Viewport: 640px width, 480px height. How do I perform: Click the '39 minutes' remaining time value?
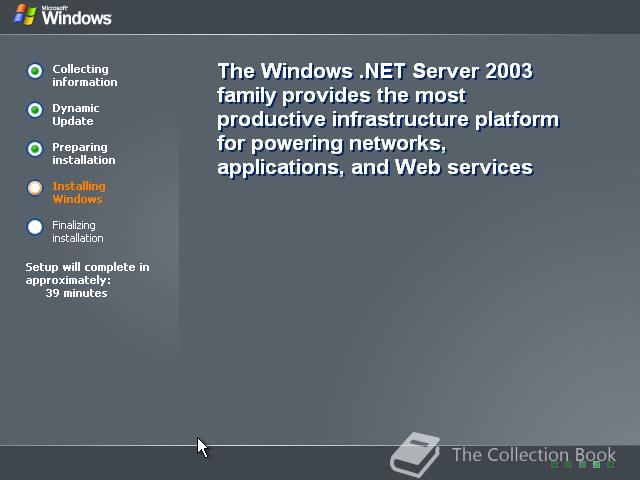tap(76, 293)
